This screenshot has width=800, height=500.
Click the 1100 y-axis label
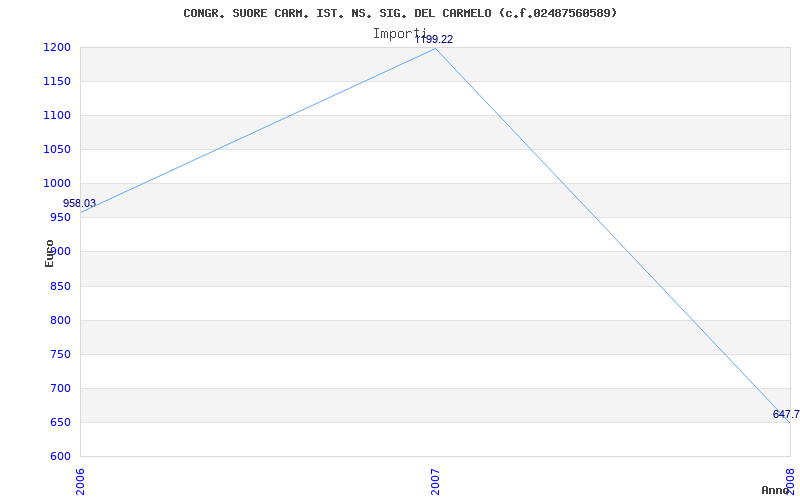(x=57, y=116)
